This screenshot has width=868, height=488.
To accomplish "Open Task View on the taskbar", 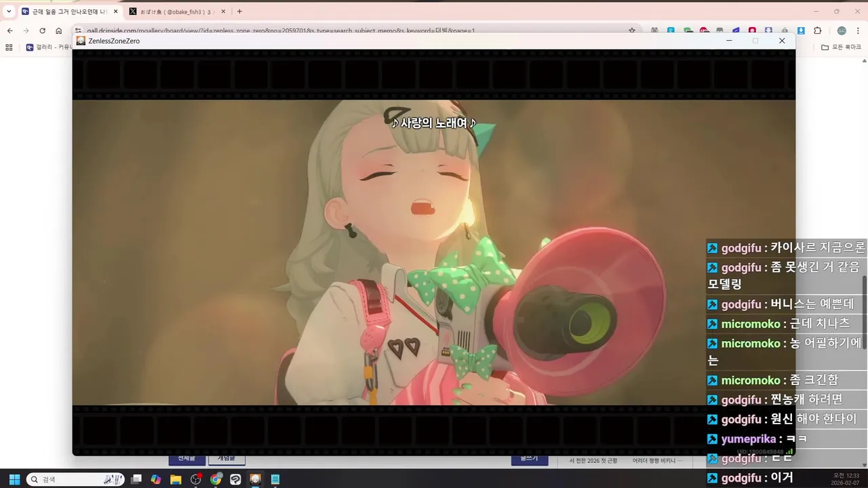I will point(136,479).
